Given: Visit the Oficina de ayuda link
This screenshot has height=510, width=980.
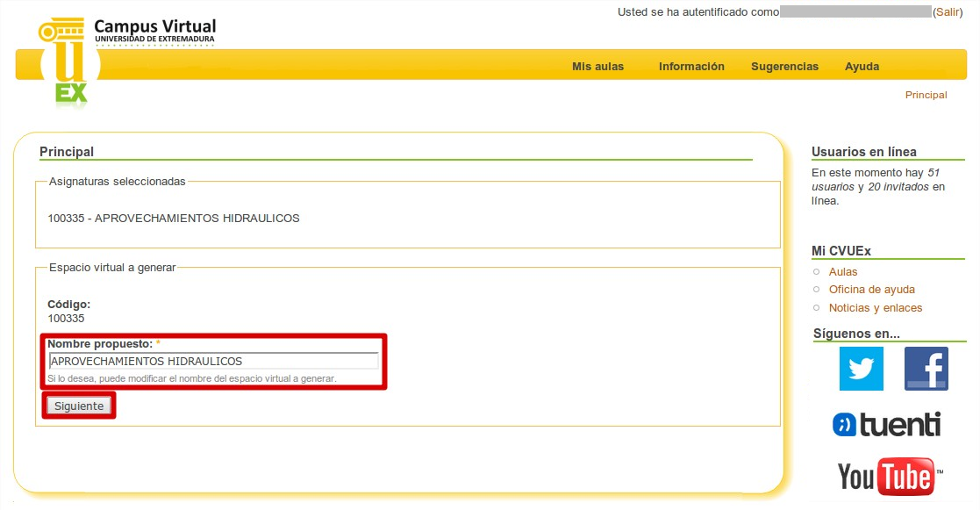Looking at the screenshot, I should [x=871, y=290].
